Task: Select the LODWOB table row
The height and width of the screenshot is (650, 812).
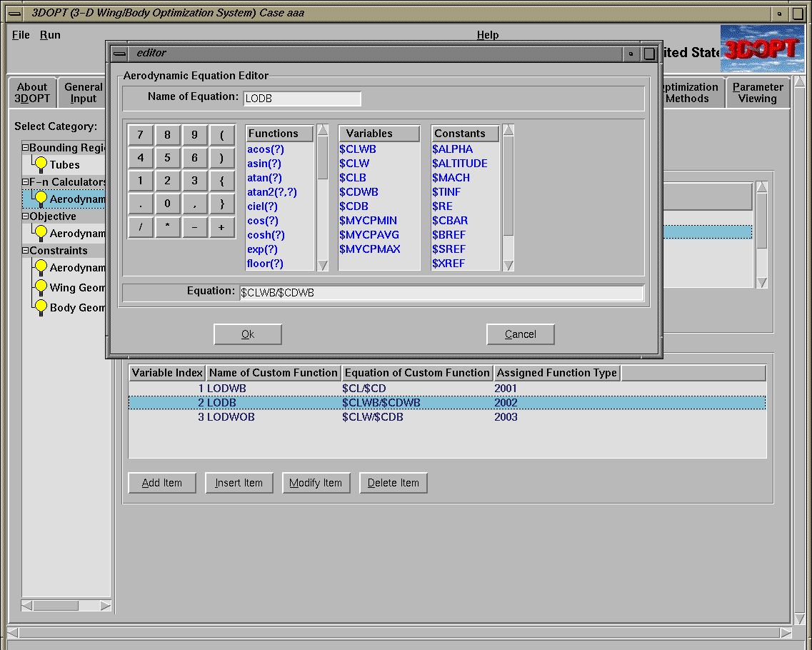Action: point(447,417)
